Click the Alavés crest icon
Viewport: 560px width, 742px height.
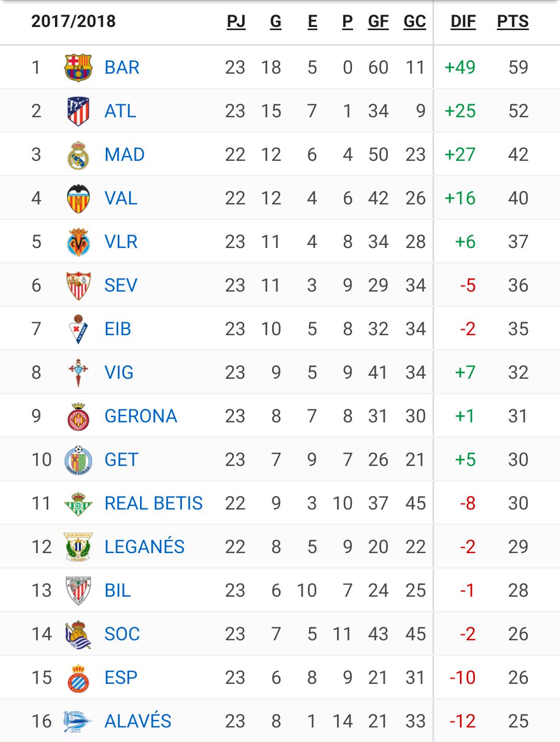77,721
